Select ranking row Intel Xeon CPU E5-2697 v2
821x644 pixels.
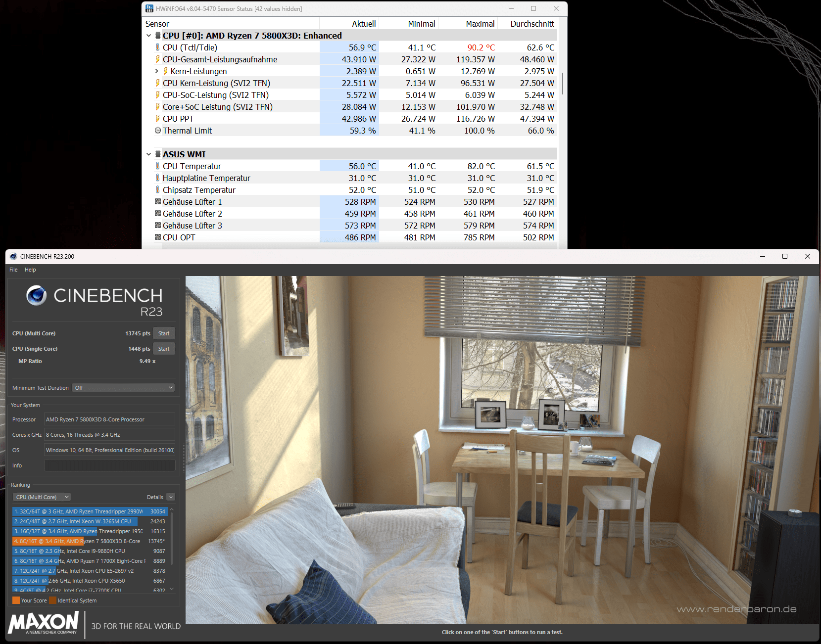click(x=90, y=571)
